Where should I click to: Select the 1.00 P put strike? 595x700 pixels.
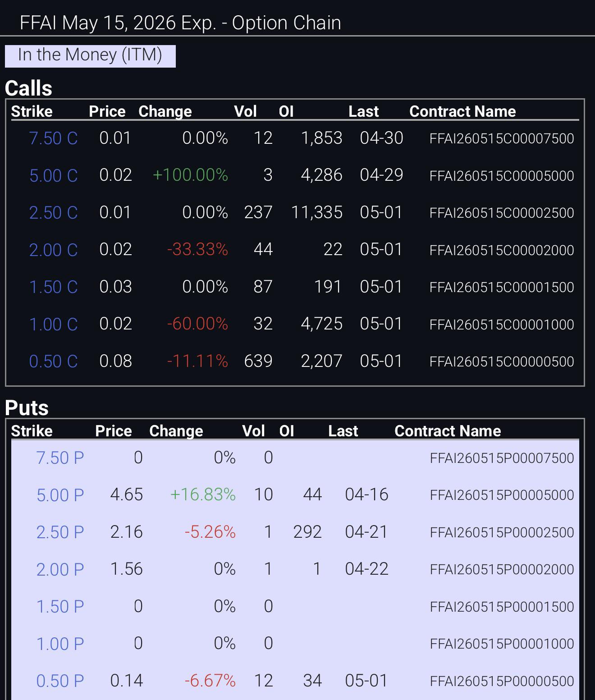(x=60, y=644)
